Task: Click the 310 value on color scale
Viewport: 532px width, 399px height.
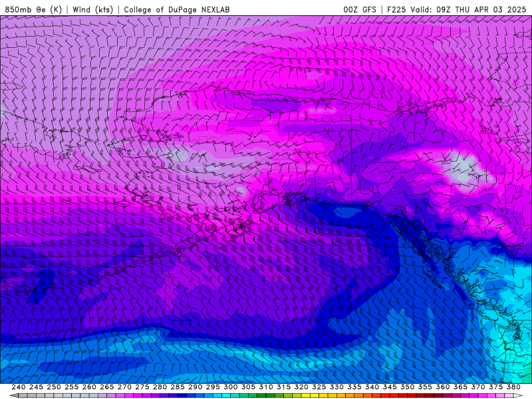Action: tap(265, 387)
